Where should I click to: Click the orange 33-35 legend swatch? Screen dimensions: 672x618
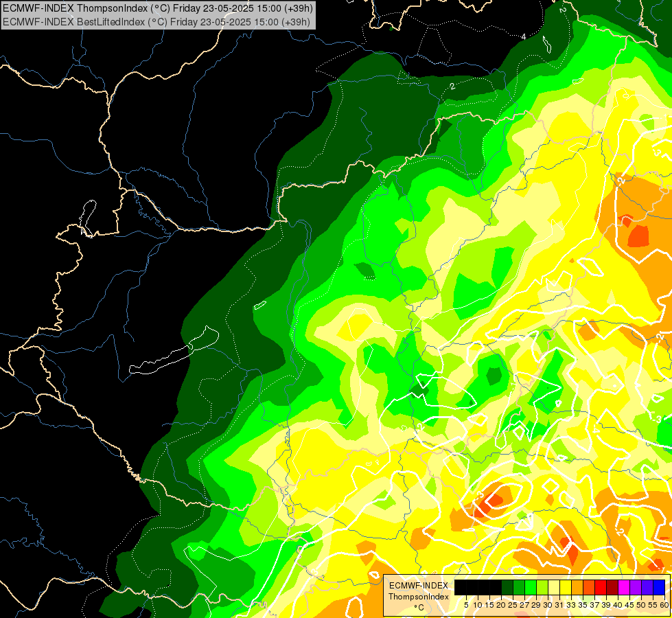click(577, 588)
